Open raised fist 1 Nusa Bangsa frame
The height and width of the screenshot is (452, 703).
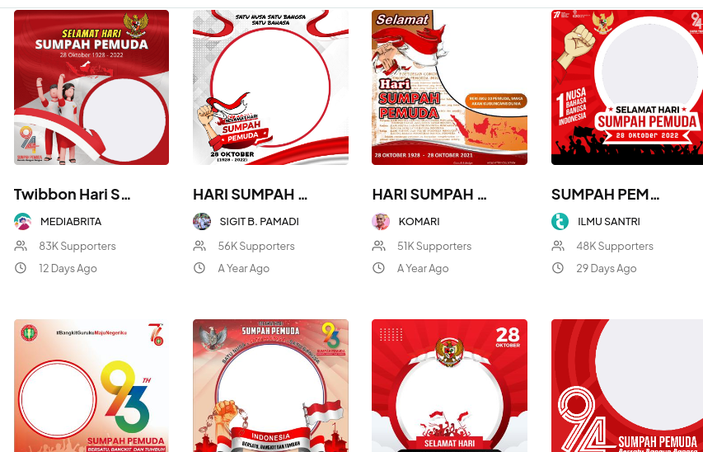point(627,87)
